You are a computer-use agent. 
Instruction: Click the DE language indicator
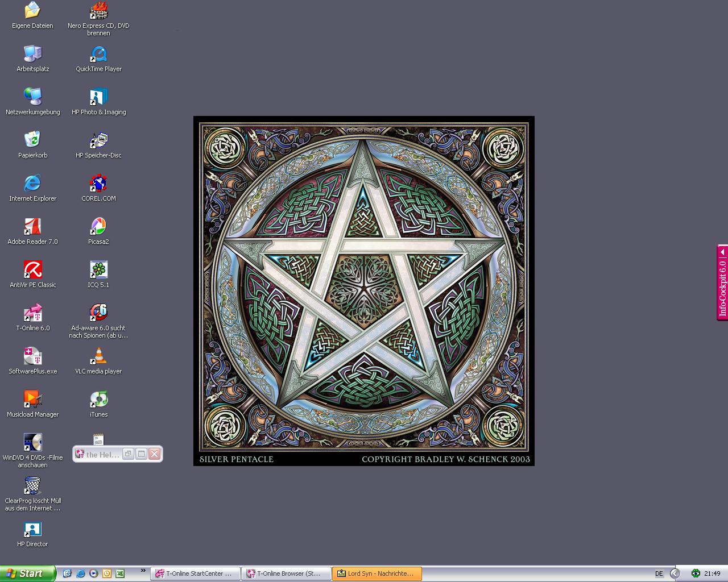659,573
